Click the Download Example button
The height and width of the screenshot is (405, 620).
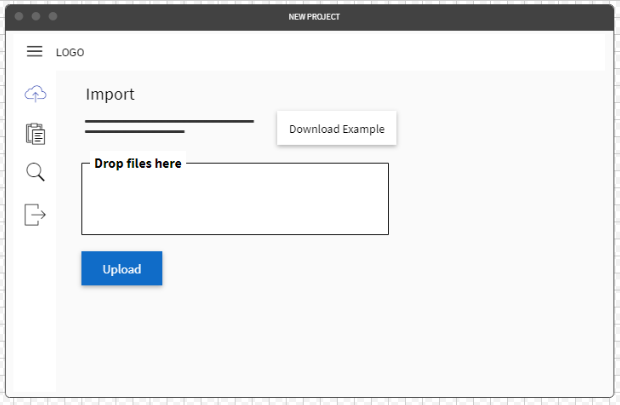(x=336, y=129)
